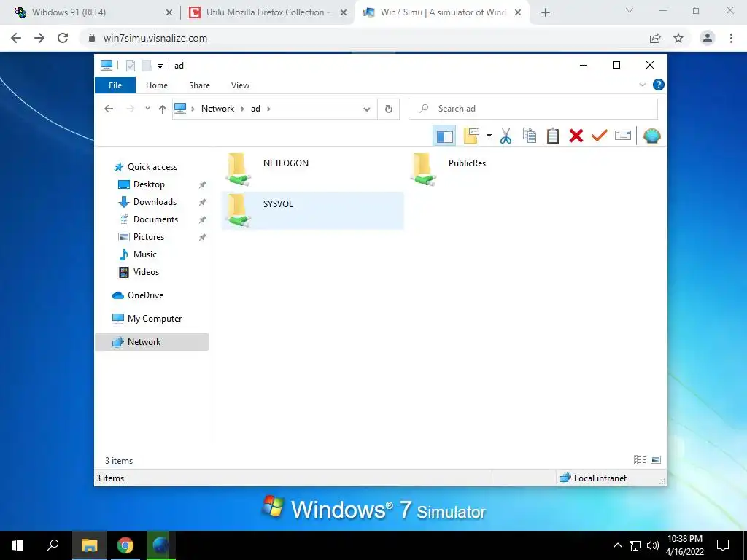
Task: Click the Copy icon in the toolbar
Action: [x=530, y=136]
